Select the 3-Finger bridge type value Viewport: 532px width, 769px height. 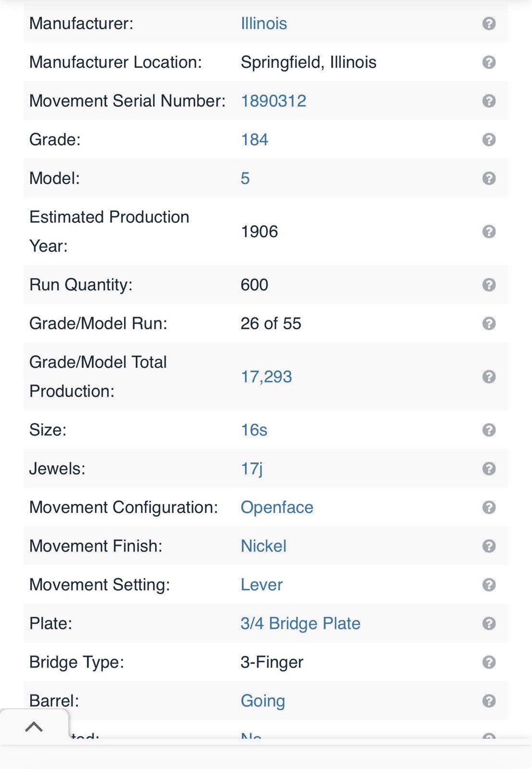click(272, 662)
